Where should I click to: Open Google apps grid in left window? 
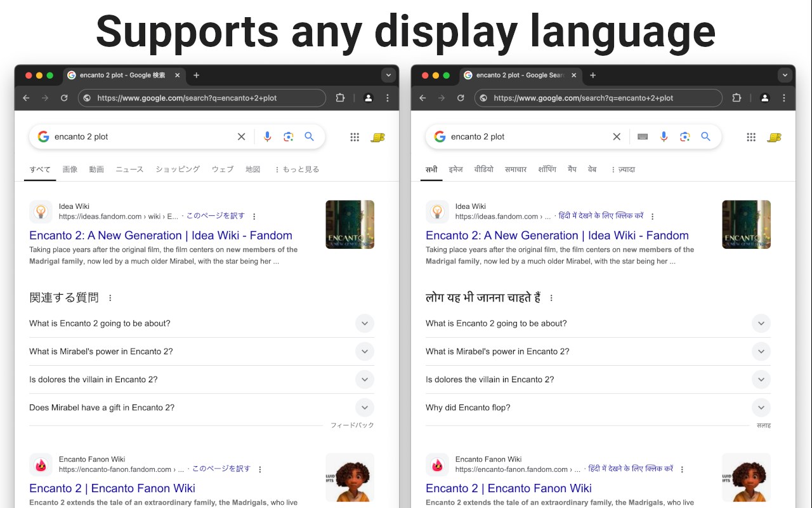point(355,137)
